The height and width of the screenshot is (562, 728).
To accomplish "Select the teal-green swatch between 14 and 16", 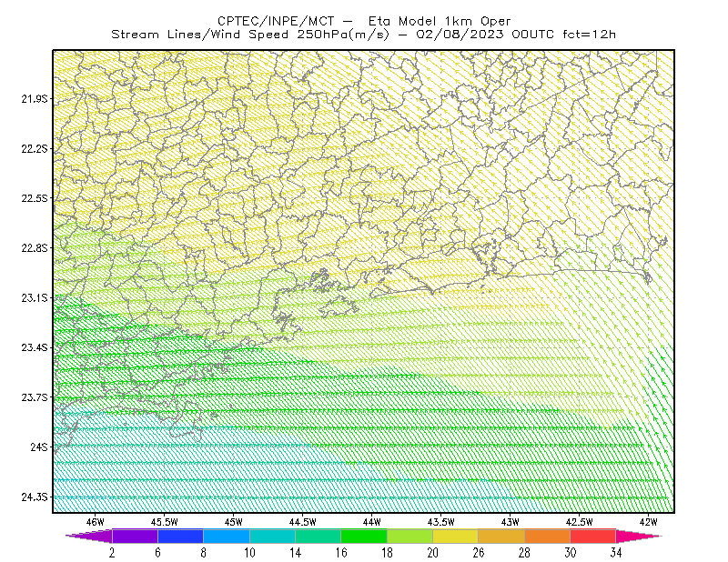I will (x=318, y=536).
